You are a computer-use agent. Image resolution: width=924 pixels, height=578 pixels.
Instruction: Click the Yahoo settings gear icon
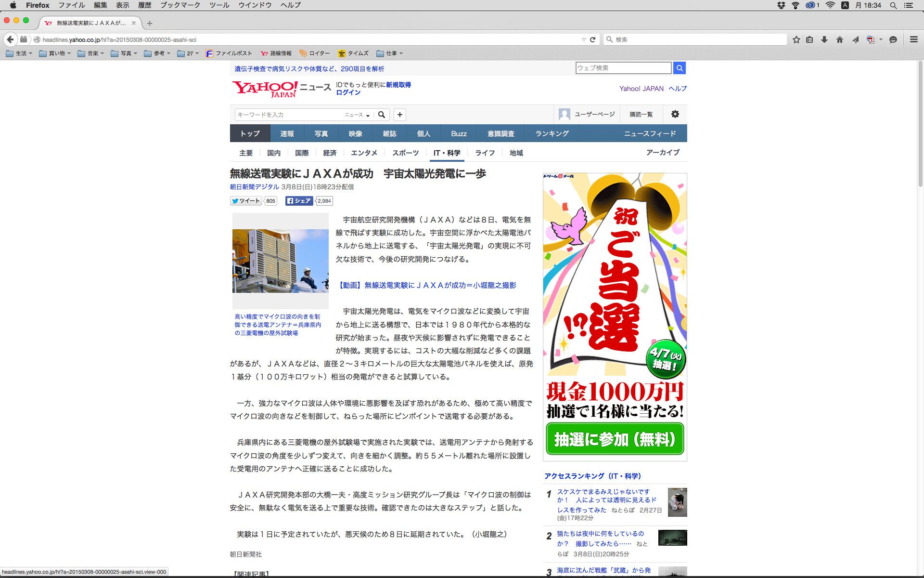coord(675,114)
